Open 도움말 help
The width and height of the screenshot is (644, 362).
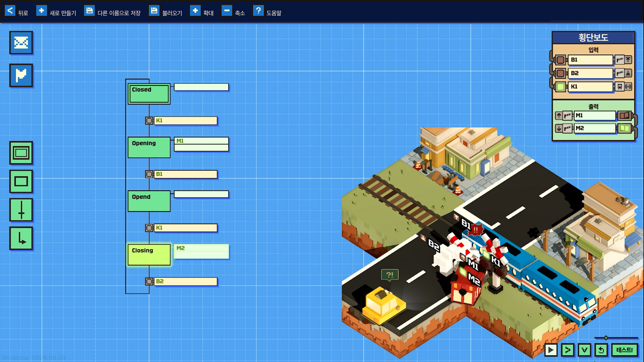click(267, 12)
